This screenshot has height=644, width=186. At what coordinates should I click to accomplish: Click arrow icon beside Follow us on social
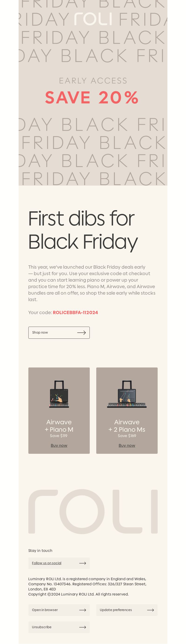tap(83, 563)
